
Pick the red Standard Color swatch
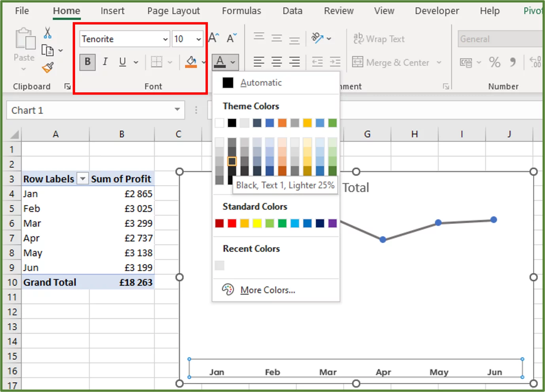click(x=232, y=223)
